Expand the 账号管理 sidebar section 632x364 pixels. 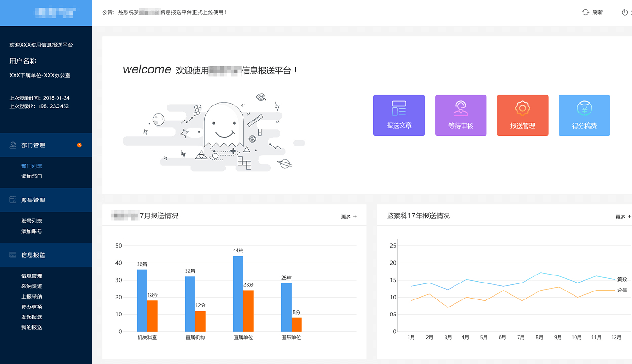click(x=33, y=200)
